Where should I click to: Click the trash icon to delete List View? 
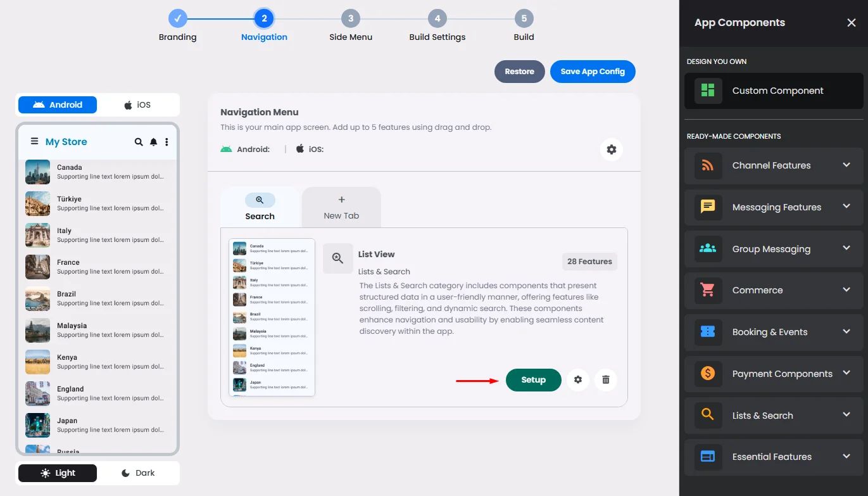pos(606,379)
